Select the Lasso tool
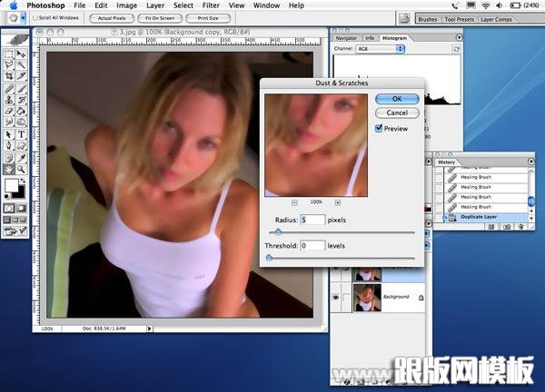The width and height of the screenshot is (545, 392). click(x=9, y=64)
